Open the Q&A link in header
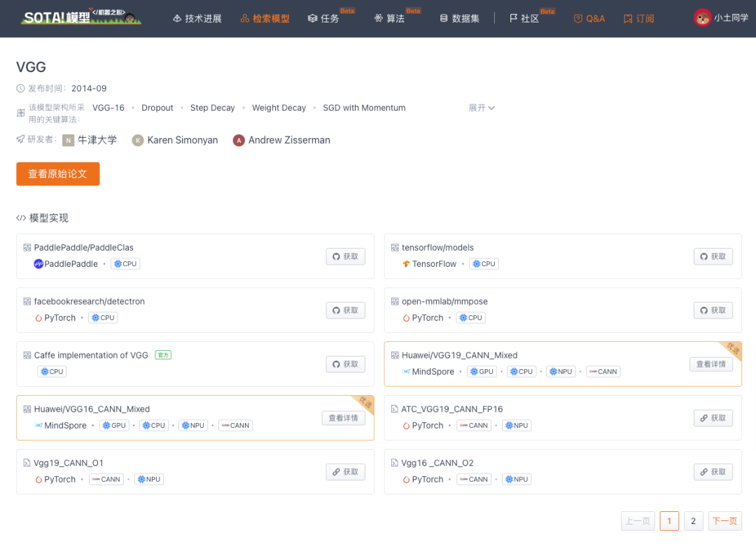This screenshot has height=547, width=756. [x=589, y=18]
